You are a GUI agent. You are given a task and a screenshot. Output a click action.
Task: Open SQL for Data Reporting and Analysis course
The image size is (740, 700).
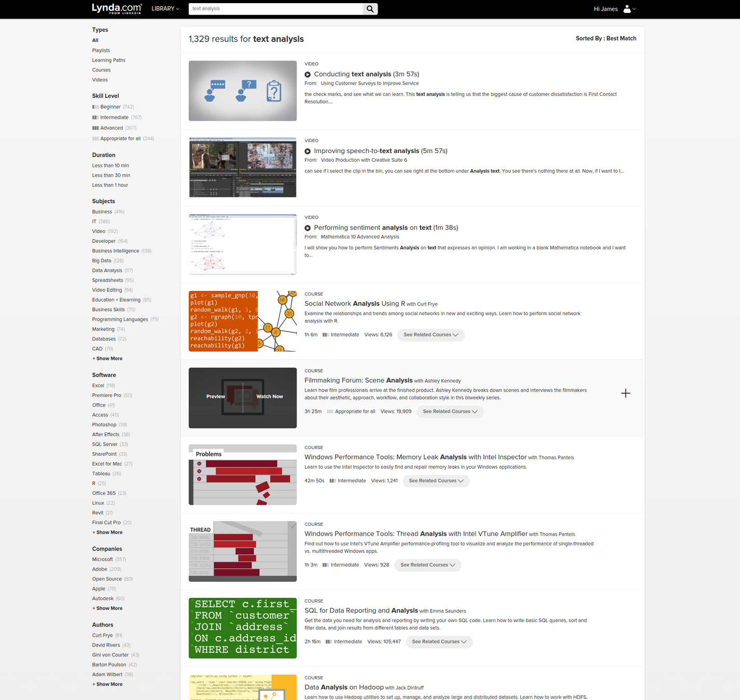(x=361, y=610)
